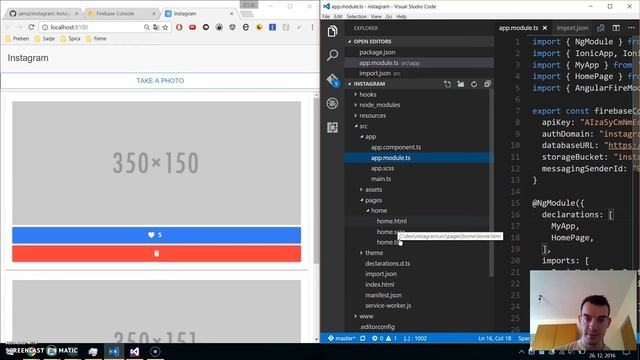
Task: Open manifest.json in file tree
Action: point(383,295)
